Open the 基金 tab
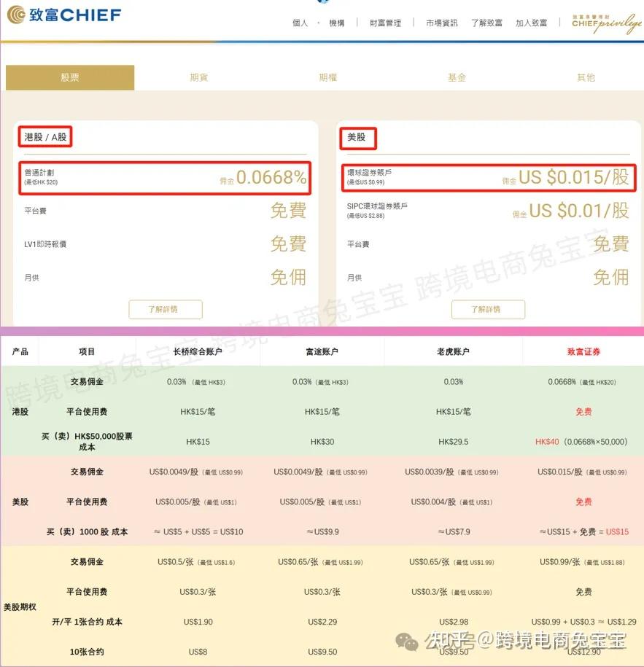Screen dimensions: 644x667 457,77
